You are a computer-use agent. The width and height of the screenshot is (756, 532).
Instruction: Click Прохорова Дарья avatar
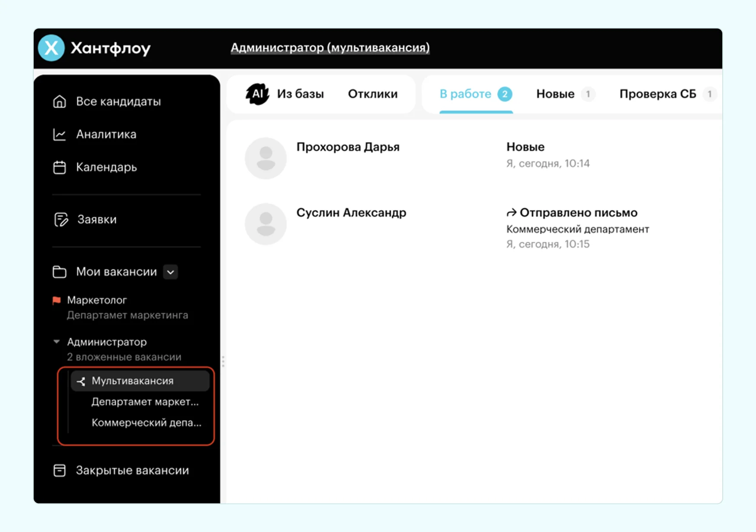[x=266, y=158]
